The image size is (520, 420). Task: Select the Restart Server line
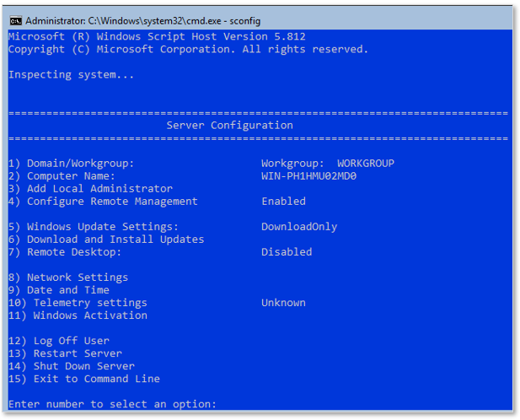(65, 353)
